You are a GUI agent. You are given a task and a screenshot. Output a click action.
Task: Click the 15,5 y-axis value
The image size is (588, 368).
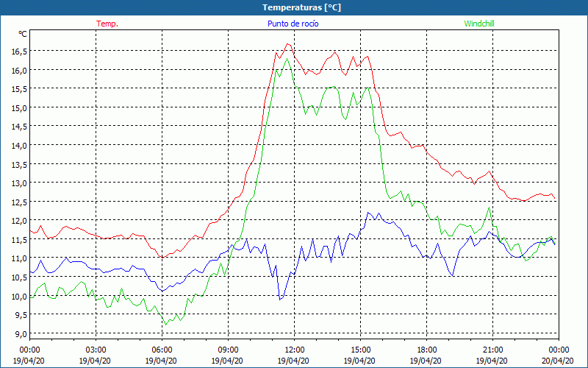pos(20,89)
